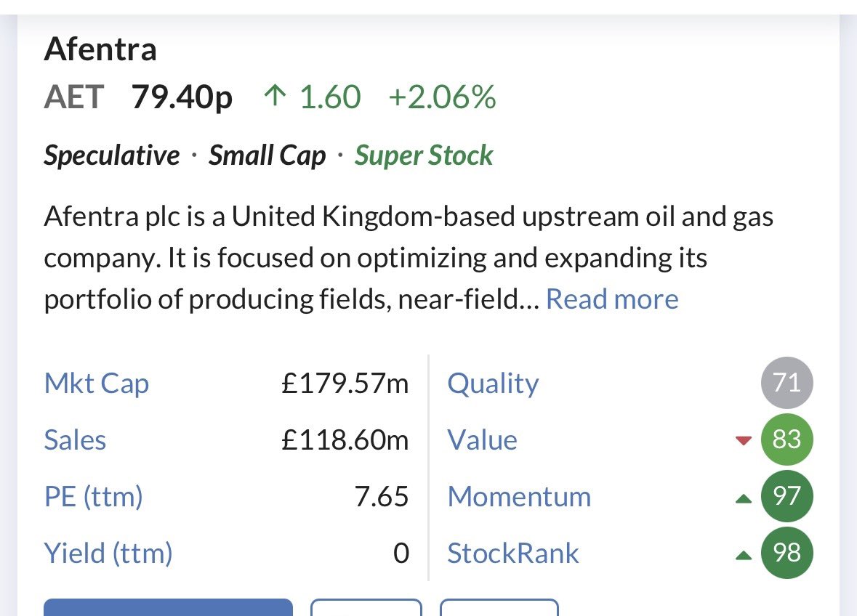Click the green up arrow beside StockRank score
The width and height of the screenshot is (857, 616).
(x=743, y=555)
